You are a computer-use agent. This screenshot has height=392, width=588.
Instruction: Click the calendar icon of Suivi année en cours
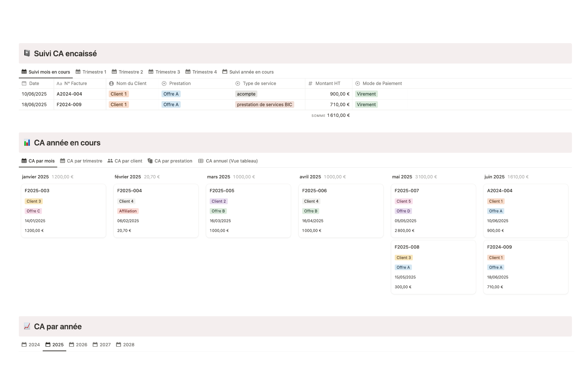[225, 72]
